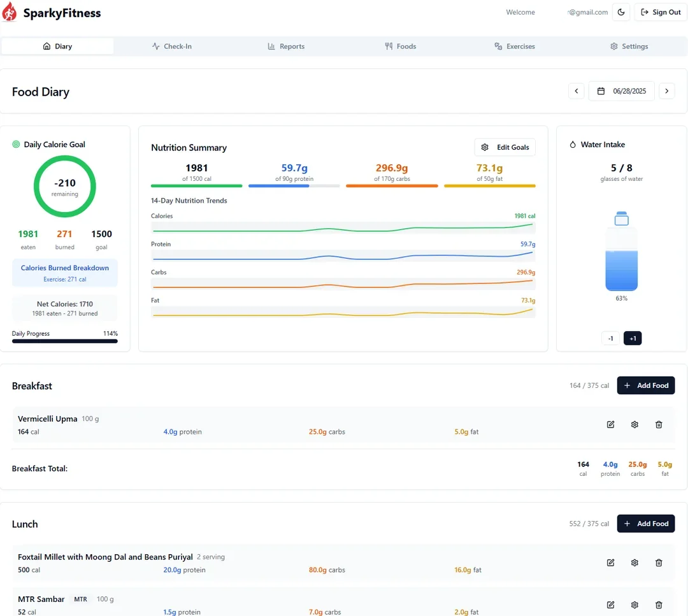Go to the next day
Screen dimensions: 688x616
pos(666,91)
